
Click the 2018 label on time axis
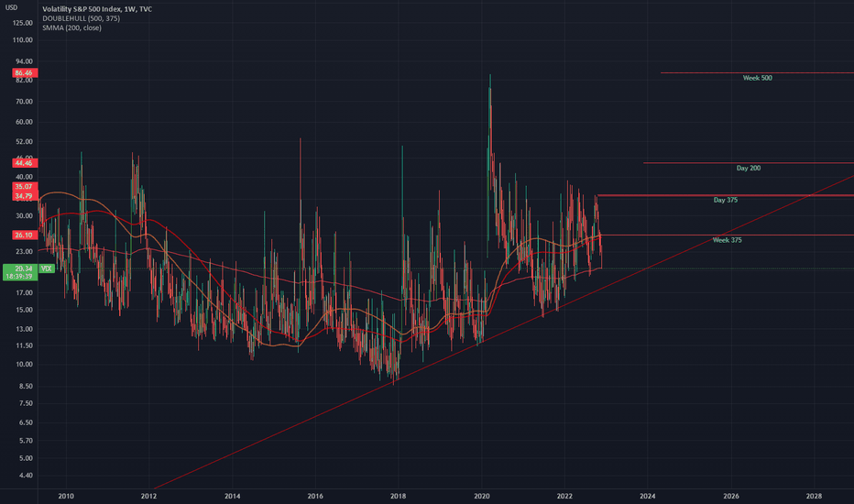point(398,496)
